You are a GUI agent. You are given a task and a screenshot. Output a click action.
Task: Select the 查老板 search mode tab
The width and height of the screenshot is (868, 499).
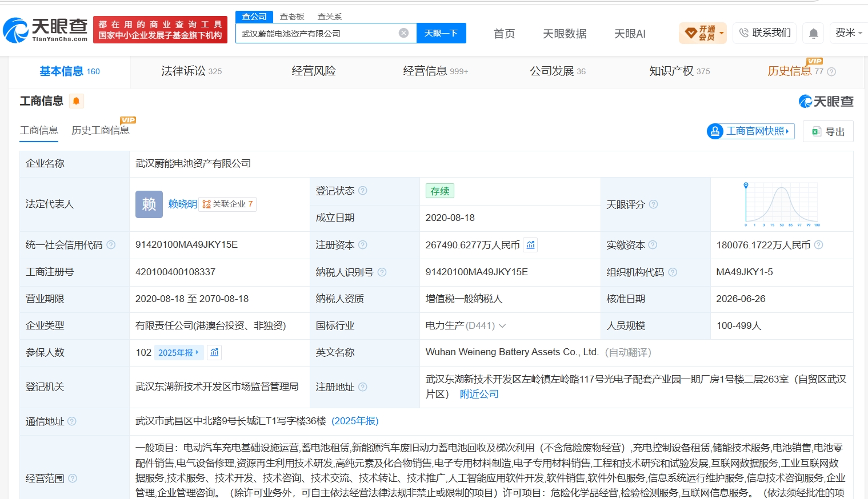(292, 17)
